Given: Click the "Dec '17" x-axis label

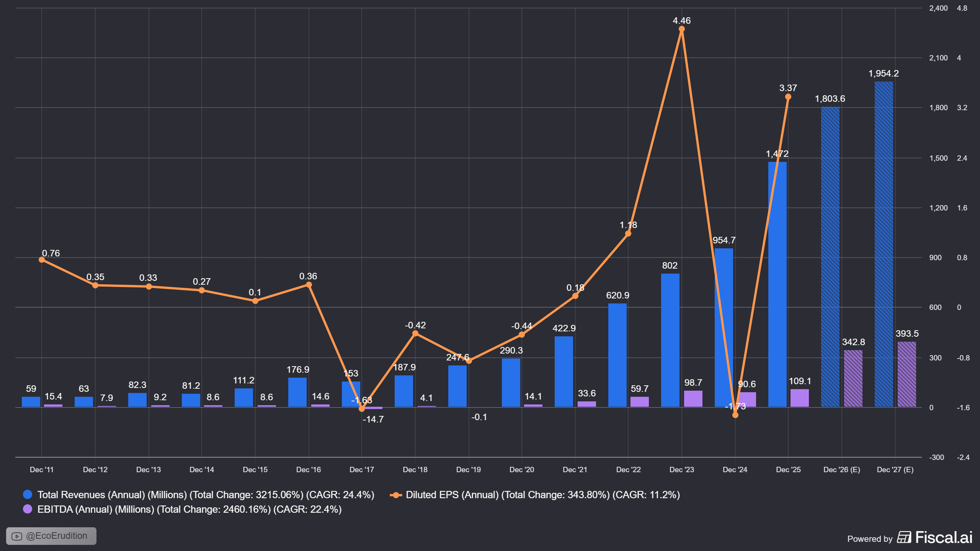Looking at the screenshot, I should [x=362, y=469].
